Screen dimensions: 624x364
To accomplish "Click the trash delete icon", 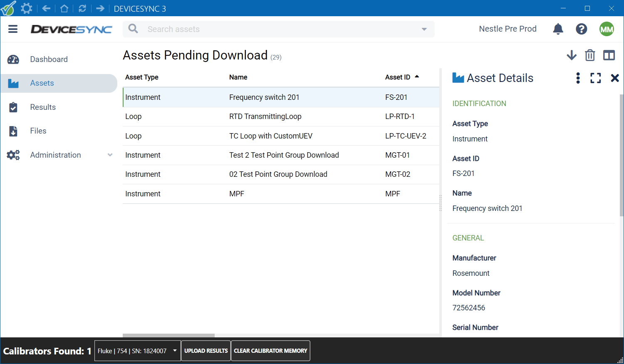I will [590, 55].
